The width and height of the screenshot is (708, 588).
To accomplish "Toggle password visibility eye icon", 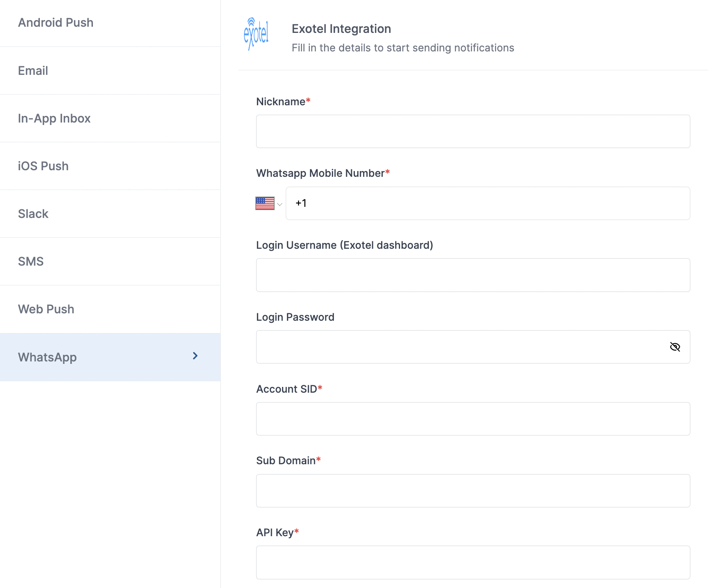I will coord(675,347).
